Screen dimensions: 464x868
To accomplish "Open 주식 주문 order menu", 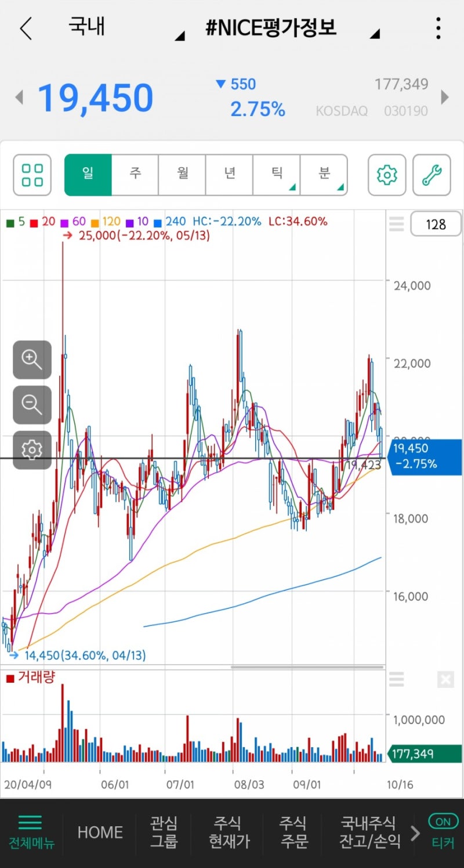I will (x=294, y=833).
